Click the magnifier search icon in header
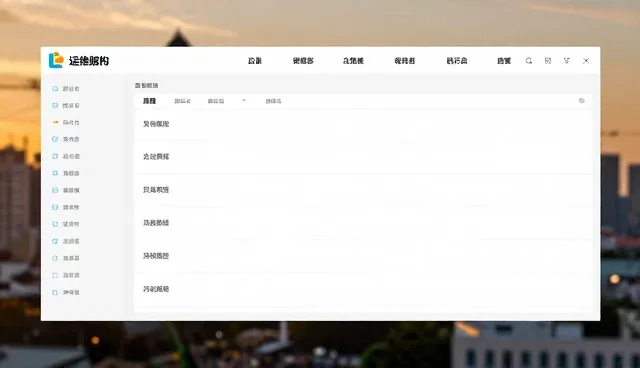 [529, 61]
